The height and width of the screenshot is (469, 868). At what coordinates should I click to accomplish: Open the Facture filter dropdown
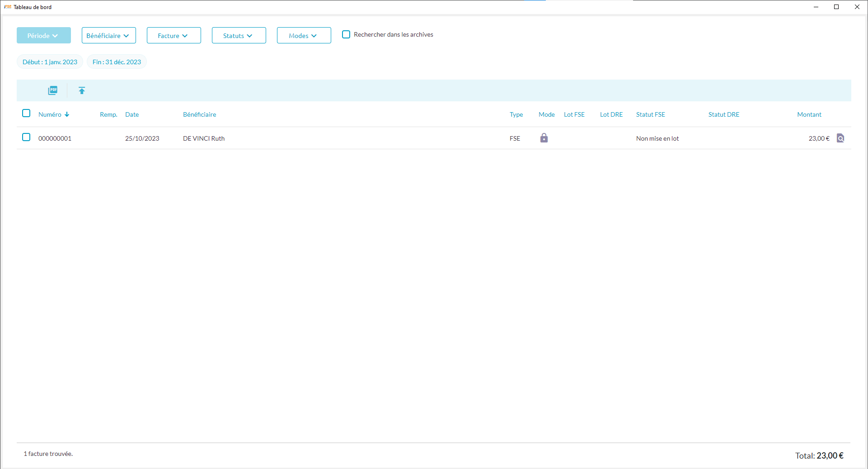pos(174,35)
